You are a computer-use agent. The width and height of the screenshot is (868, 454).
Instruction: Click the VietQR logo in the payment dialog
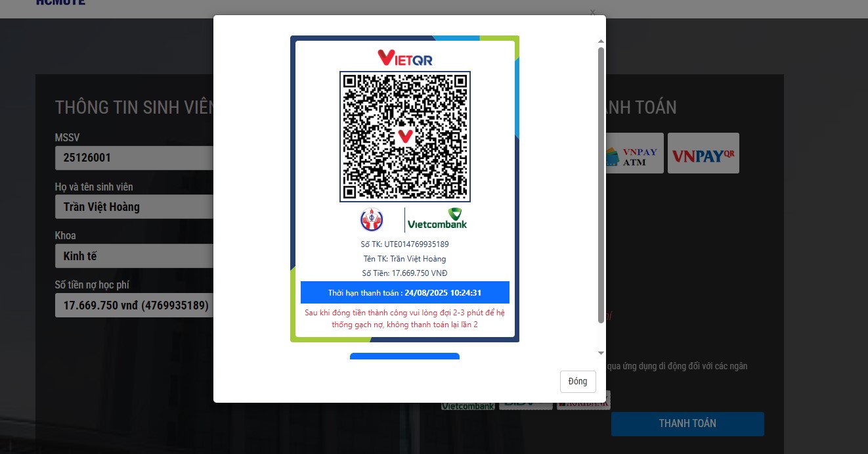coord(404,58)
